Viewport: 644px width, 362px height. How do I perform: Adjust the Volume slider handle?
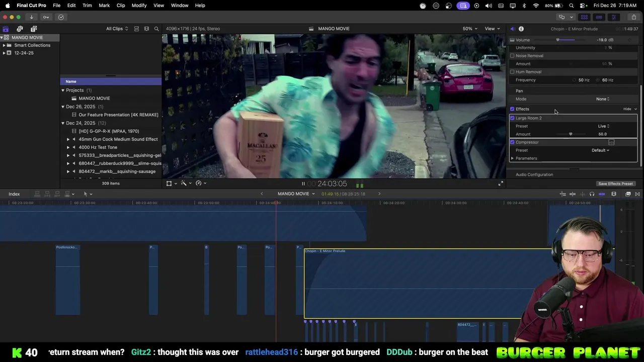pyautogui.click(x=557, y=40)
